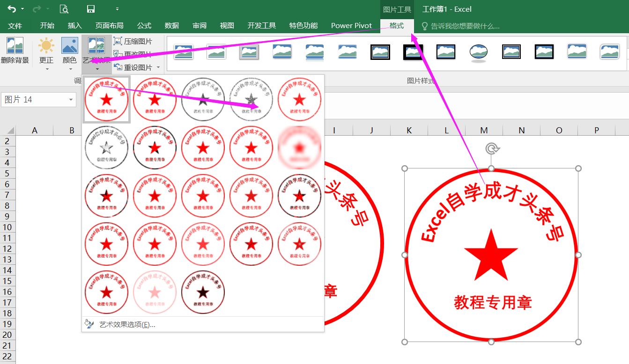Switch to the 开始 ribbon tab
This screenshot has width=629, height=364.
pyautogui.click(x=46, y=25)
